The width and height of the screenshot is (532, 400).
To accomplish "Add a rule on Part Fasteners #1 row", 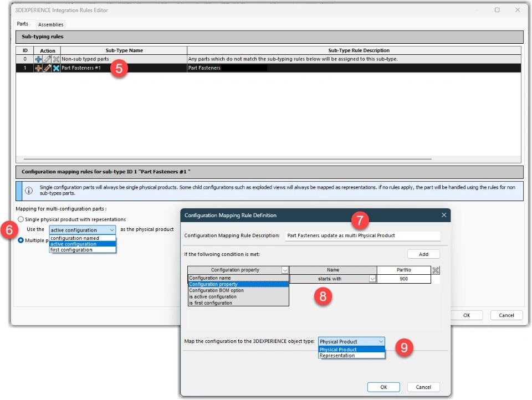I will pos(38,68).
